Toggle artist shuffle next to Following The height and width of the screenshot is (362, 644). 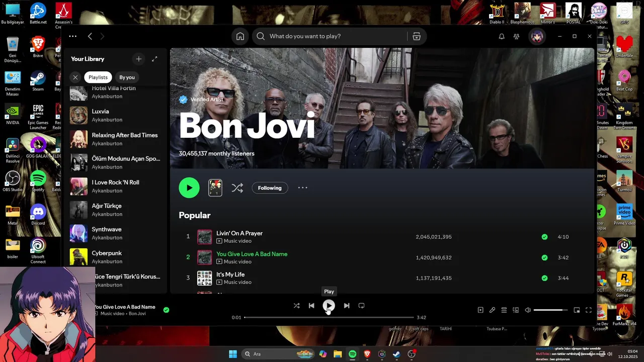pos(237,188)
